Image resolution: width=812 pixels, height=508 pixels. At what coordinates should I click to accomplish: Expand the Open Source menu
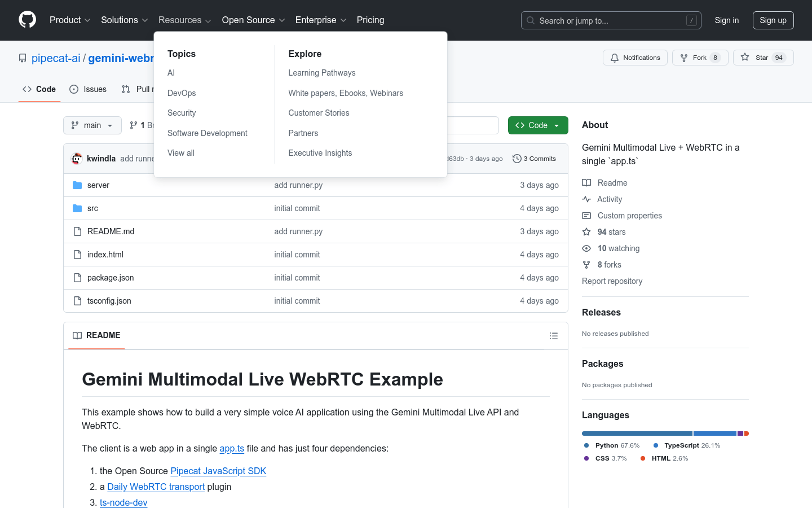click(x=253, y=20)
